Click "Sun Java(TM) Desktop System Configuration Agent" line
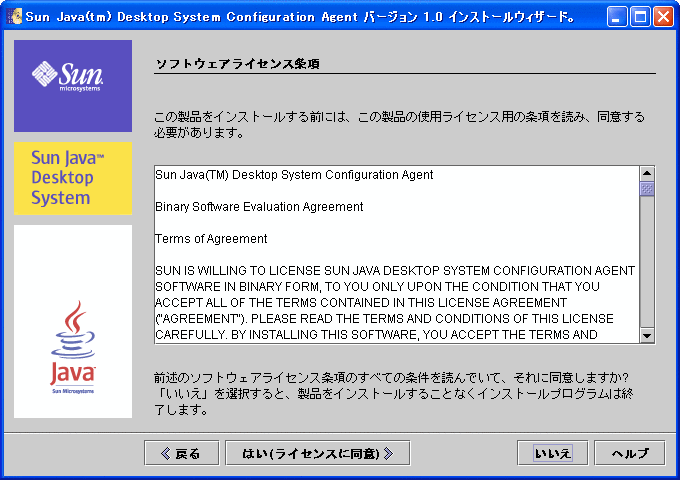Image resolution: width=680 pixels, height=480 pixels. 294,175
